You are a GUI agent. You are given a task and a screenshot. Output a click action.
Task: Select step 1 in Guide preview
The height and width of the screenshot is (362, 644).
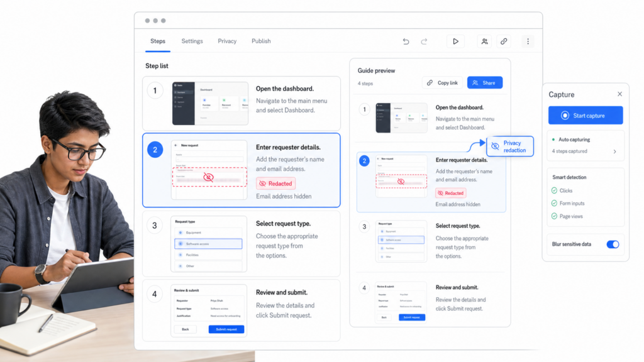point(364,109)
